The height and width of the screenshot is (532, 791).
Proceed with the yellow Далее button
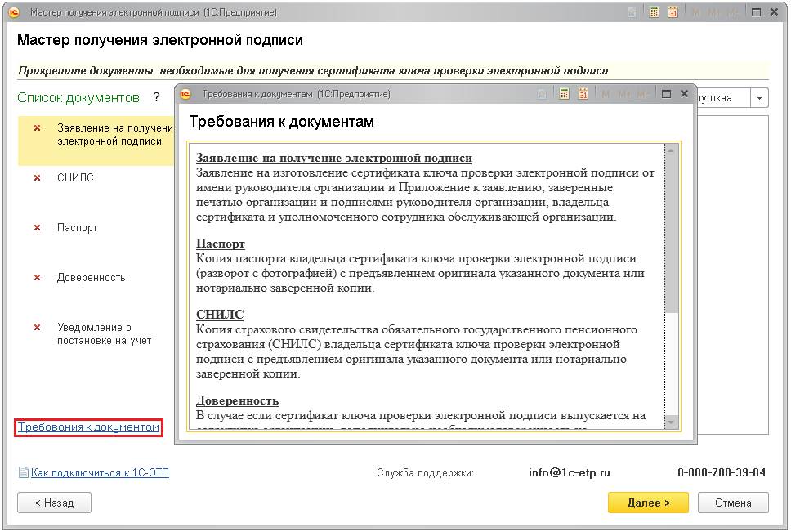pyautogui.click(x=648, y=503)
